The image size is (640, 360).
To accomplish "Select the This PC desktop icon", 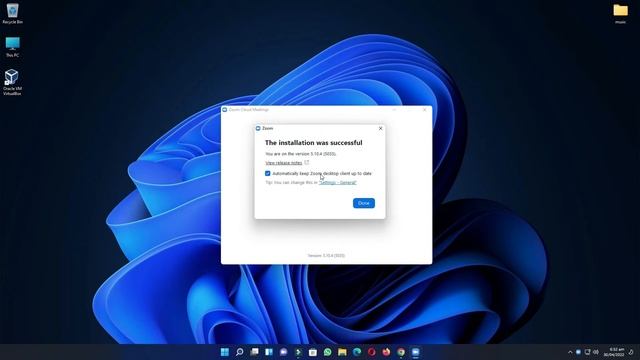I will [12, 47].
